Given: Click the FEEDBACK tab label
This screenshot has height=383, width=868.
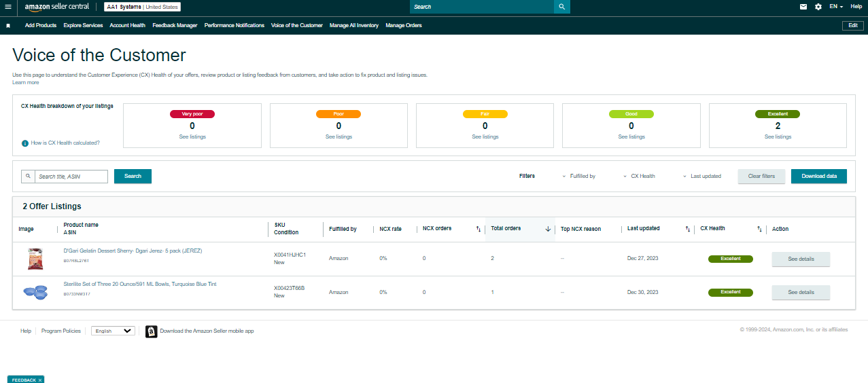Looking at the screenshot, I should [24, 380].
